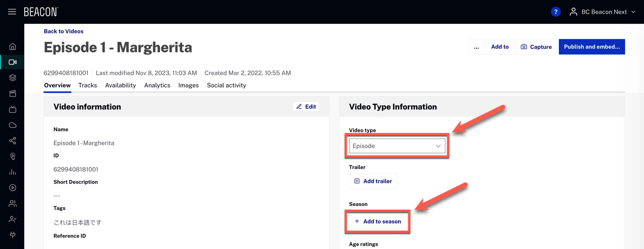644x249 pixels.
Task: Click the Video Type Information heading
Action: (x=393, y=107)
